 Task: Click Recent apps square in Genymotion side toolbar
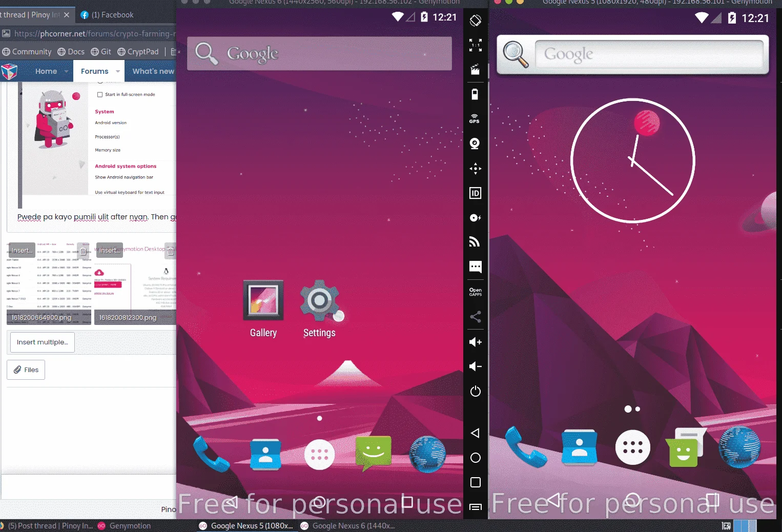pyautogui.click(x=476, y=482)
